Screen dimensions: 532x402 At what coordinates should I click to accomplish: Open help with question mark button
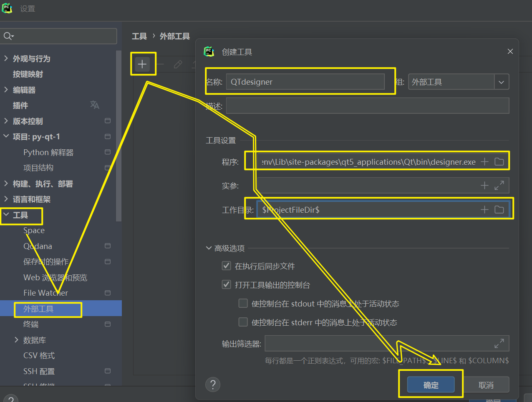point(213,384)
